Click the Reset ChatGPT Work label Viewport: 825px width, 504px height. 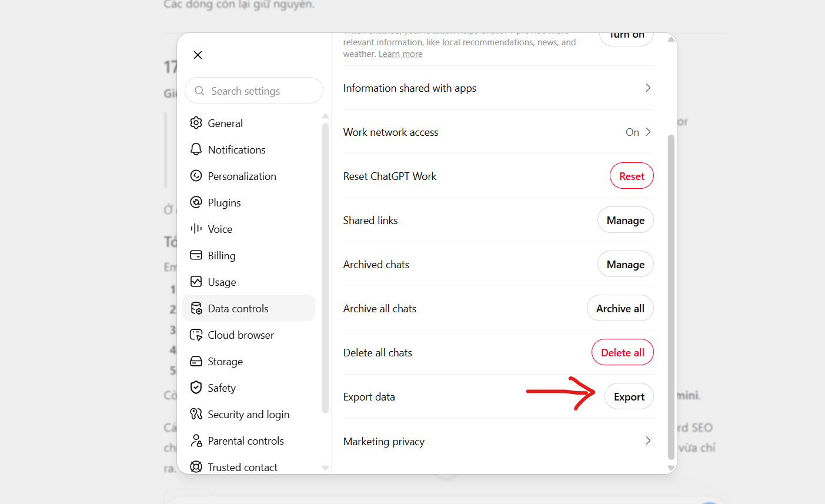pos(390,176)
